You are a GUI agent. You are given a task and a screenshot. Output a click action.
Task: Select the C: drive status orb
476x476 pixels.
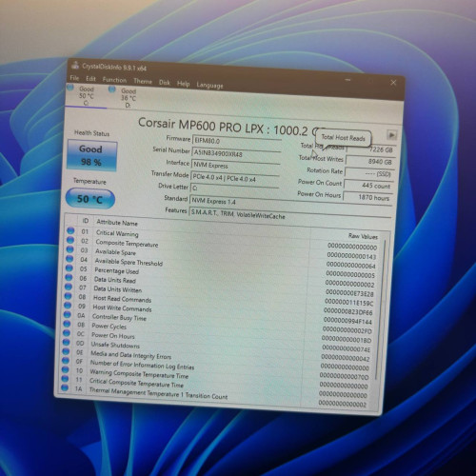70,88
